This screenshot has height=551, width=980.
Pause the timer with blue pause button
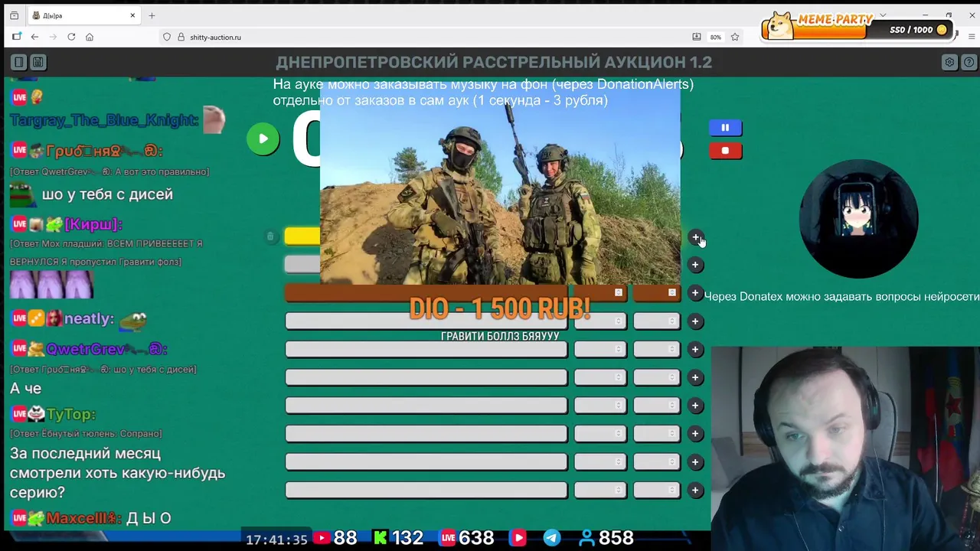point(725,128)
